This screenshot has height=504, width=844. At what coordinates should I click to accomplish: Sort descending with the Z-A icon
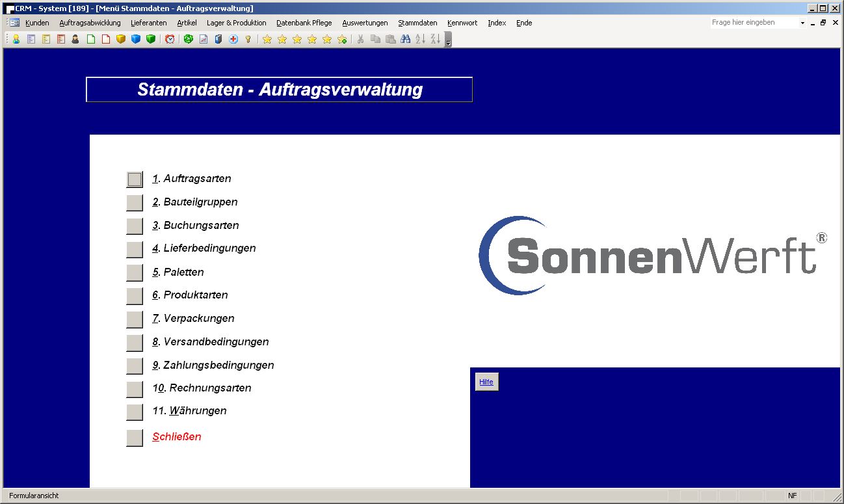click(435, 39)
